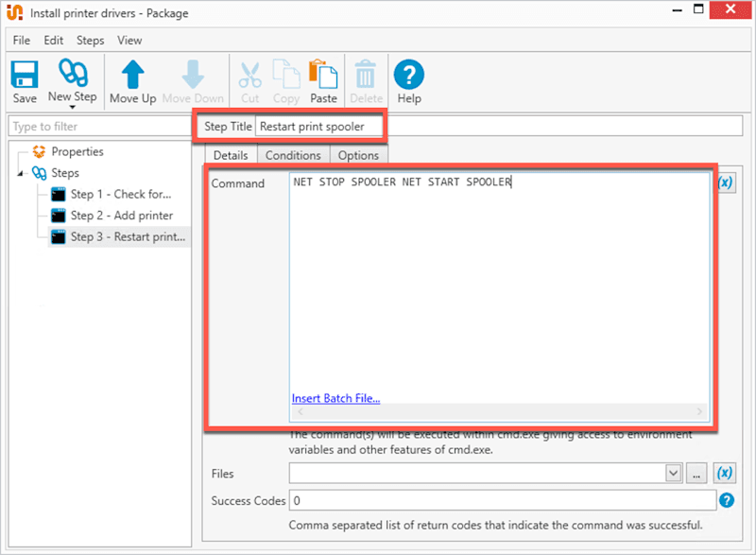Click the (x) variable icon beside Command
The width and height of the screenshot is (756, 555).
point(725,182)
